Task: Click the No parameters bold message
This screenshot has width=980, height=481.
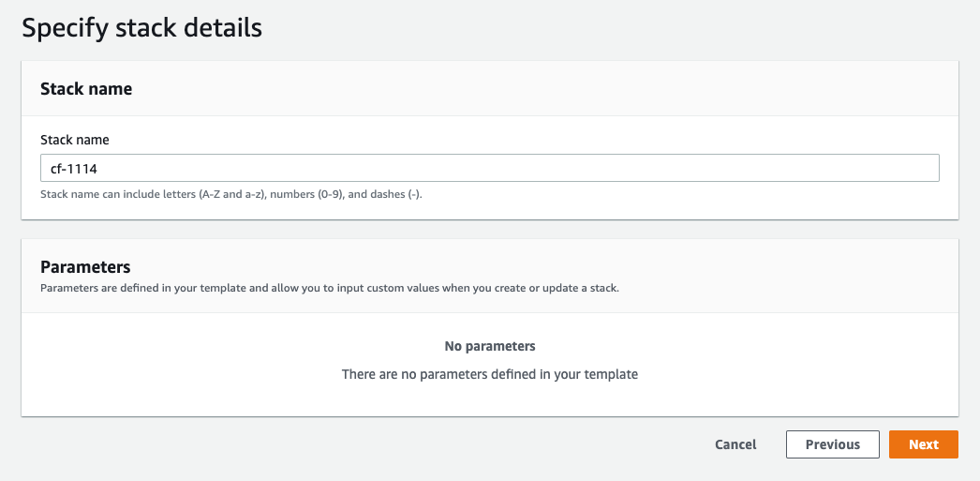Action: click(x=489, y=346)
